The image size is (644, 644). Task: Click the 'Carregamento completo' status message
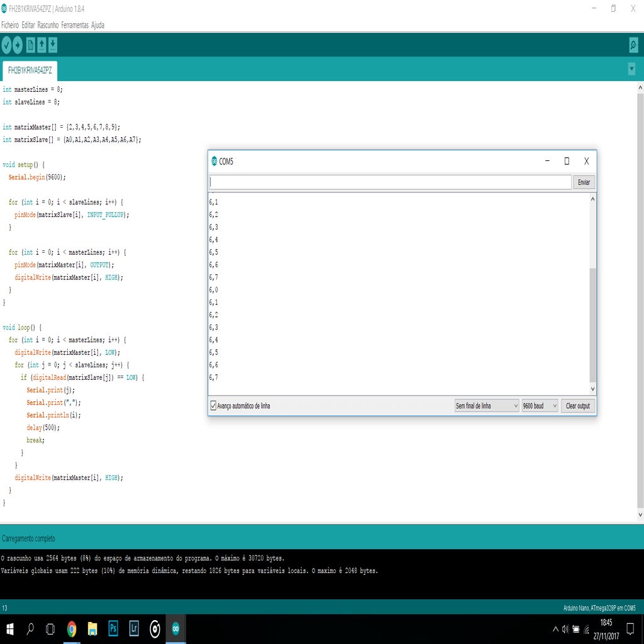pyautogui.click(x=28, y=538)
